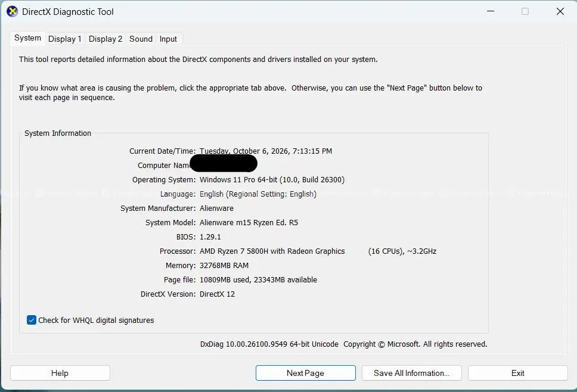Click the Help button
Image resolution: width=577 pixels, height=392 pixels.
click(60, 373)
